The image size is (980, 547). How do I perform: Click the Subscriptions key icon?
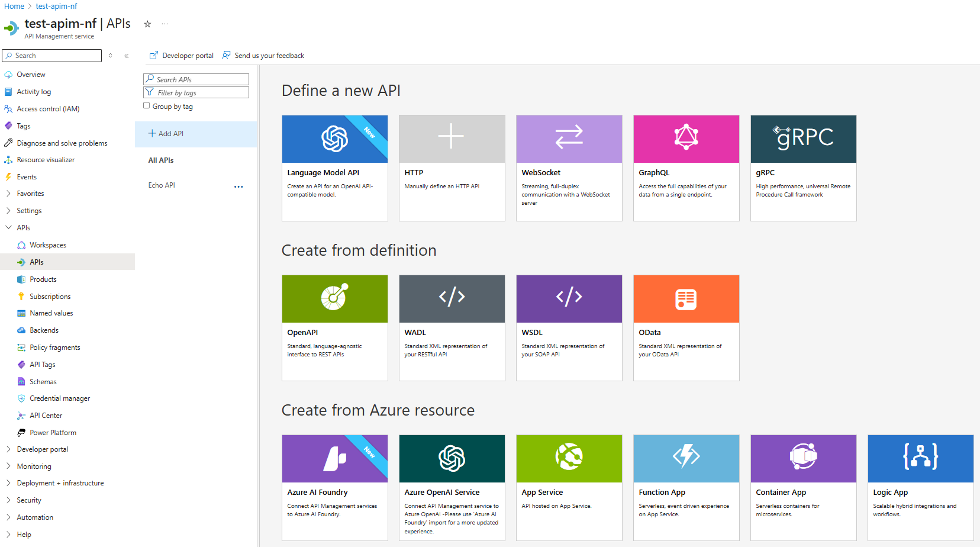point(21,297)
